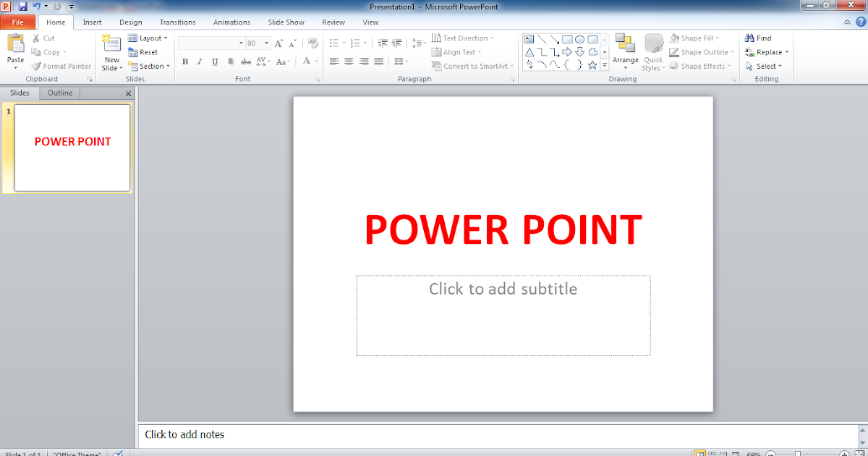Viewport: 868px width, 456px height.
Task: Click the Increase List Level icon
Action: [x=398, y=43]
